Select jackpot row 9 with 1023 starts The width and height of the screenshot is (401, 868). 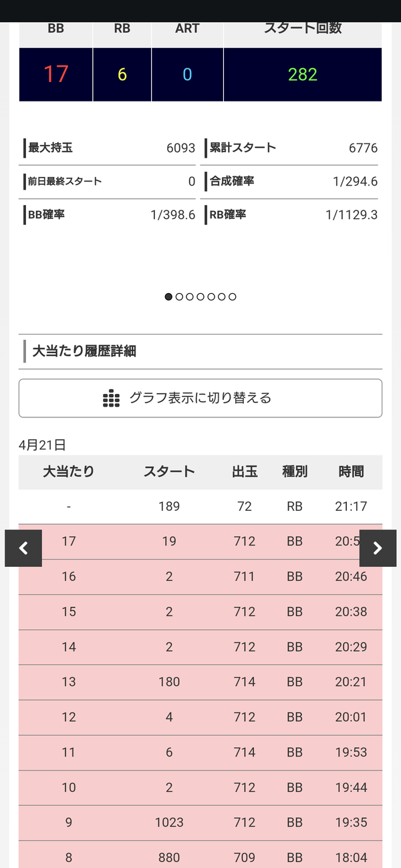click(x=200, y=823)
